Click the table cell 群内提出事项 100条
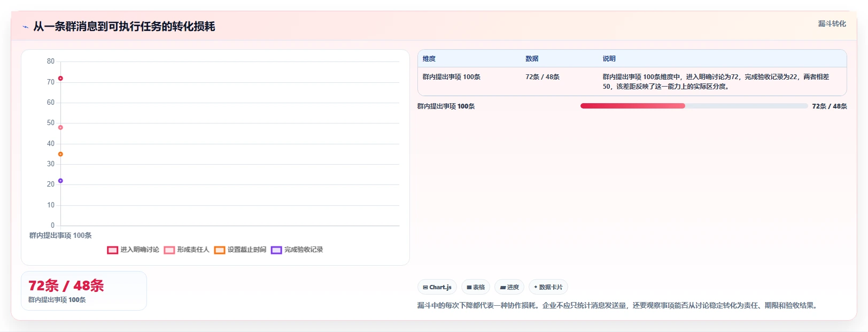 click(452, 77)
